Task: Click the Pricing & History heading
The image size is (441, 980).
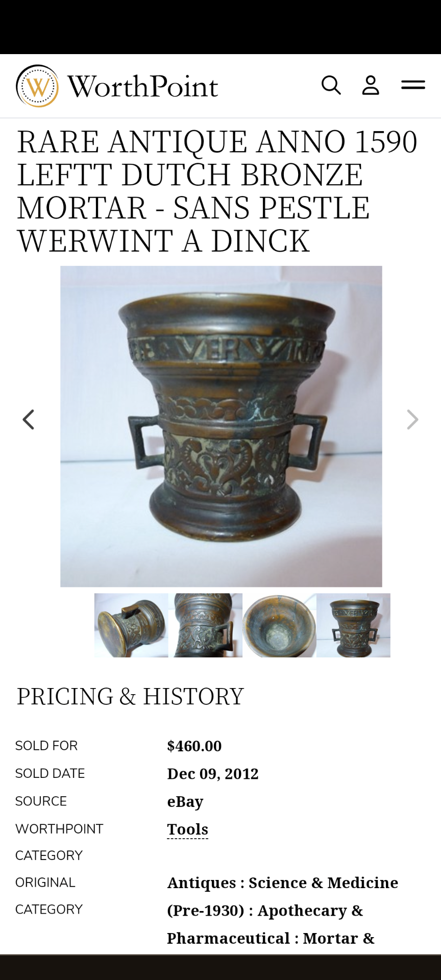Action: (130, 696)
